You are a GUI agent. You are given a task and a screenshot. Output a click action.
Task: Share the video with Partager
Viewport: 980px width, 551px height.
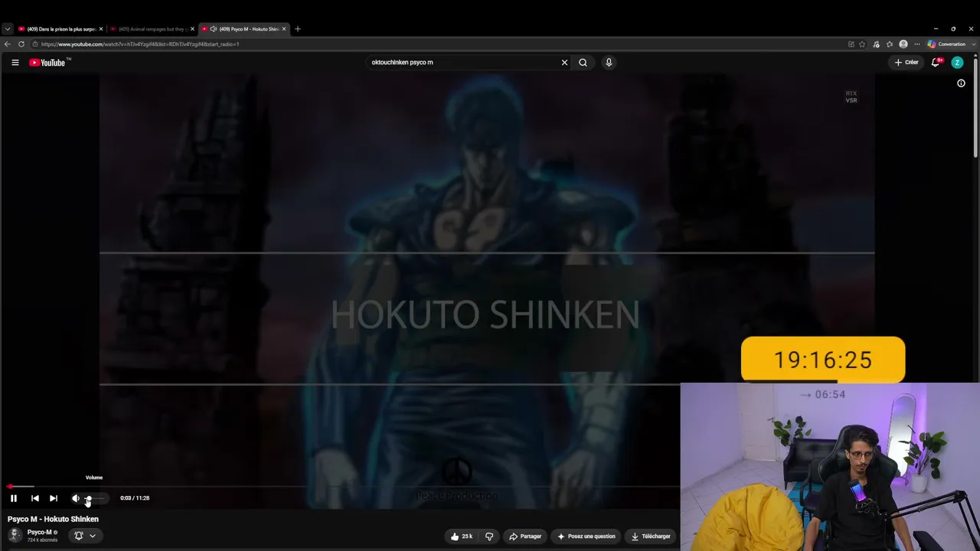point(525,536)
